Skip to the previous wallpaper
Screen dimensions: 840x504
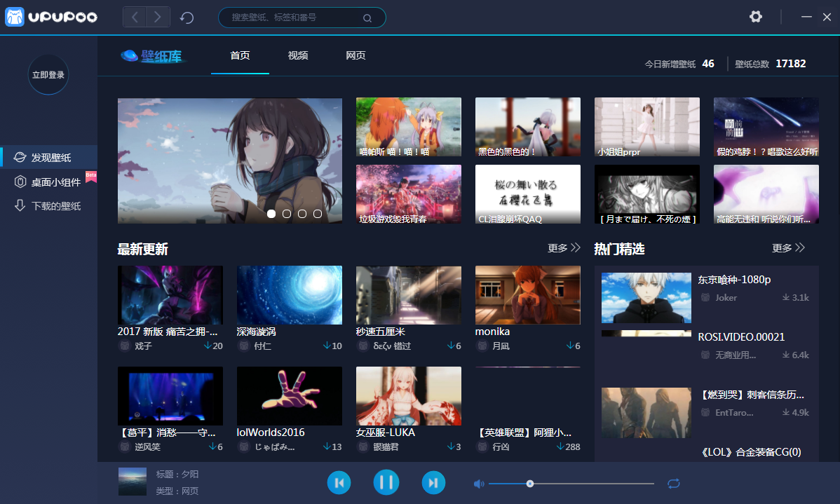[339, 482]
